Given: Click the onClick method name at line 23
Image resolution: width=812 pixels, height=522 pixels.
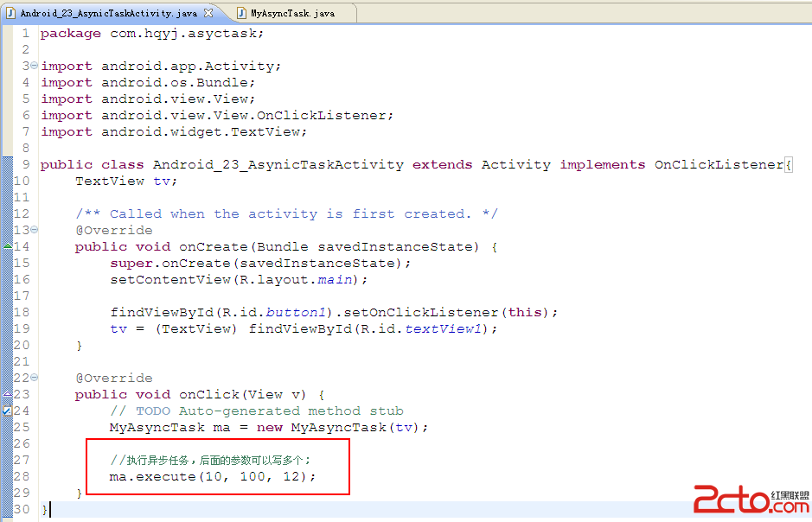Looking at the screenshot, I should (x=208, y=395).
